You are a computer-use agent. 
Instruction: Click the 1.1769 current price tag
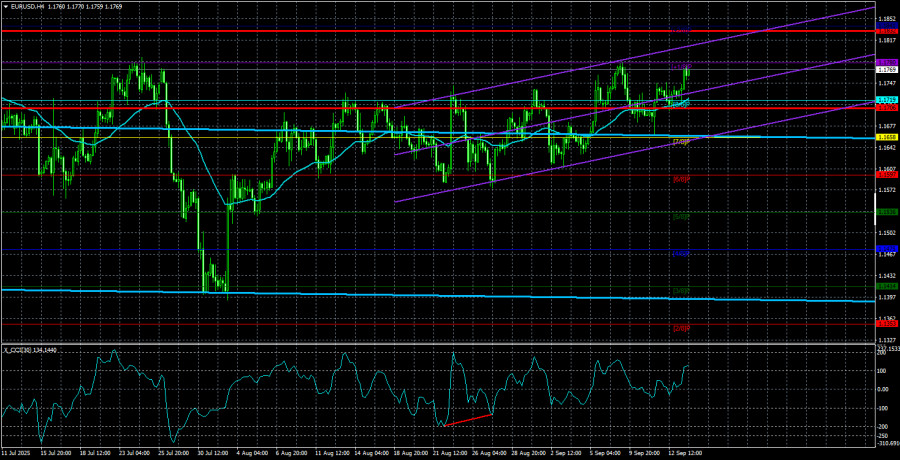pos(886,70)
